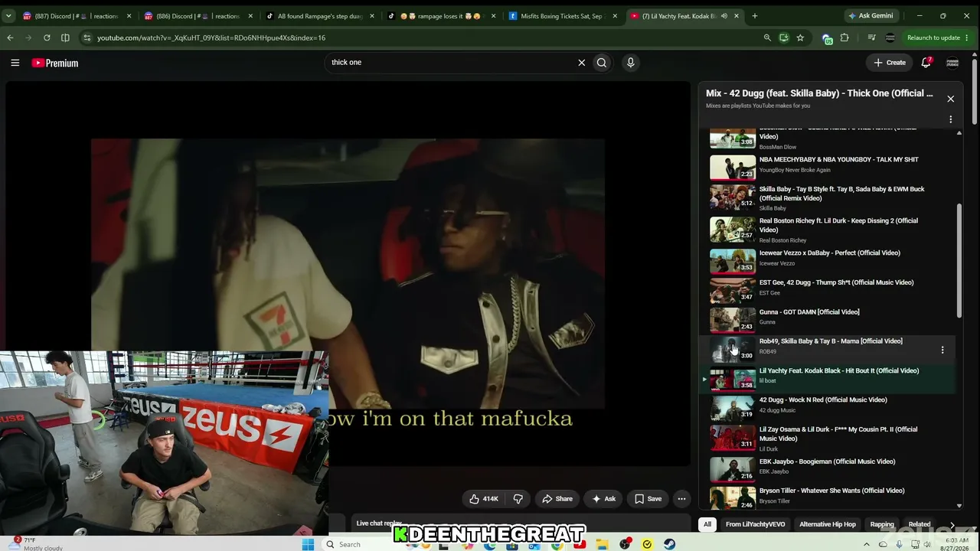Open 'Bryson Tiller - Whatever She Wants' title
The image size is (980, 551).
click(x=831, y=491)
